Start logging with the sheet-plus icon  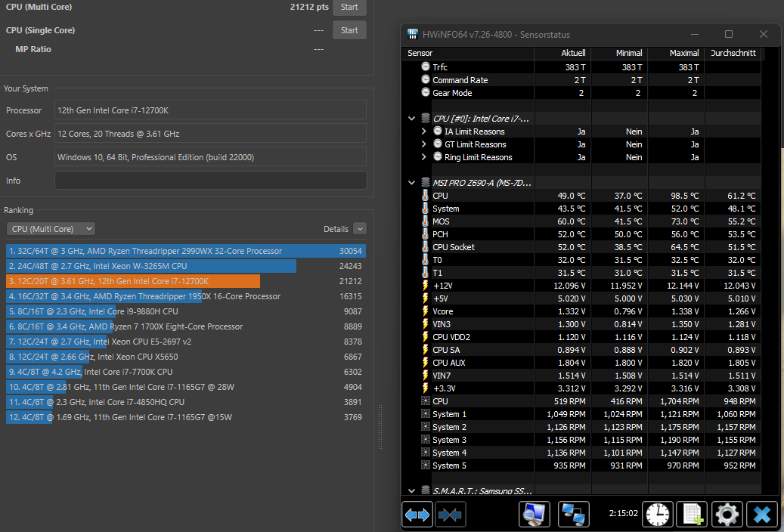pyautogui.click(x=692, y=514)
